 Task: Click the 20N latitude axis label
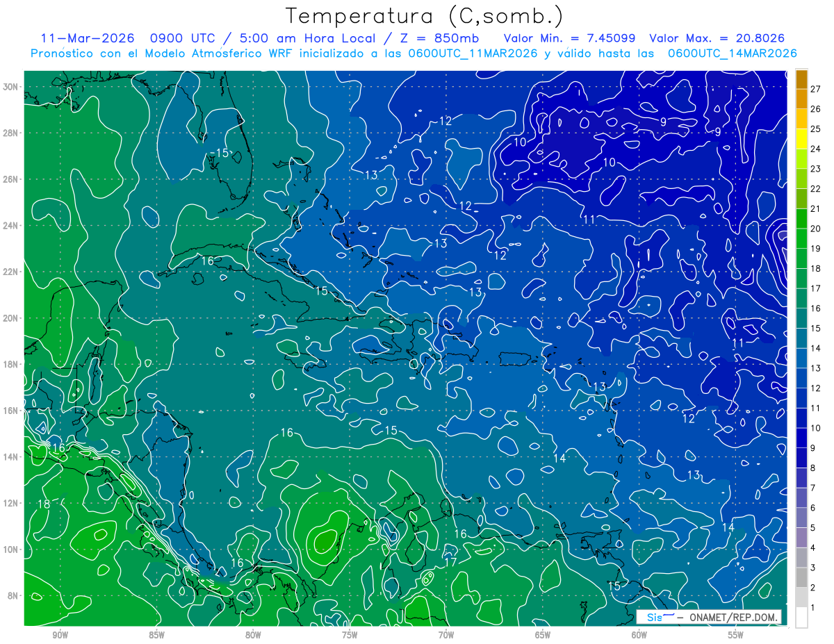(10, 317)
